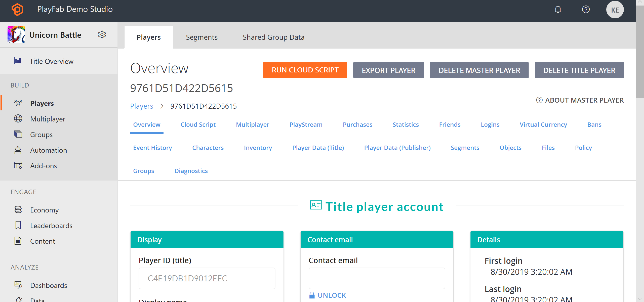
Task: Click the EXPORT PLAYER button
Action: (x=388, y=70)
